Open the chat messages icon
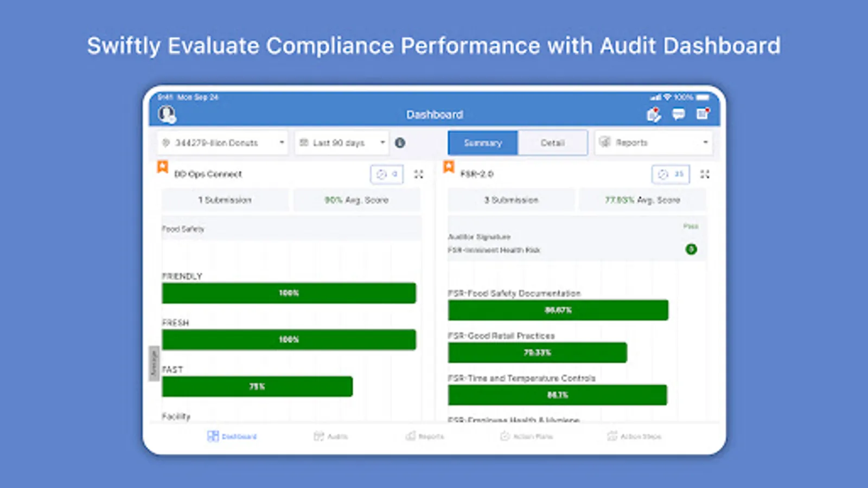Viewport: 868px width, 488px height. tap(678, 114)
